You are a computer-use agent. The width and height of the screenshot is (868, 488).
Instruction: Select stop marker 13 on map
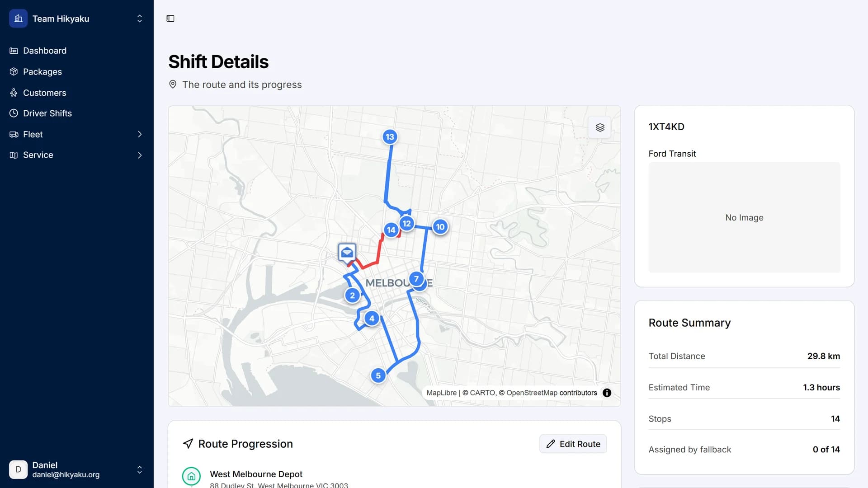click(x=390, y=137)
